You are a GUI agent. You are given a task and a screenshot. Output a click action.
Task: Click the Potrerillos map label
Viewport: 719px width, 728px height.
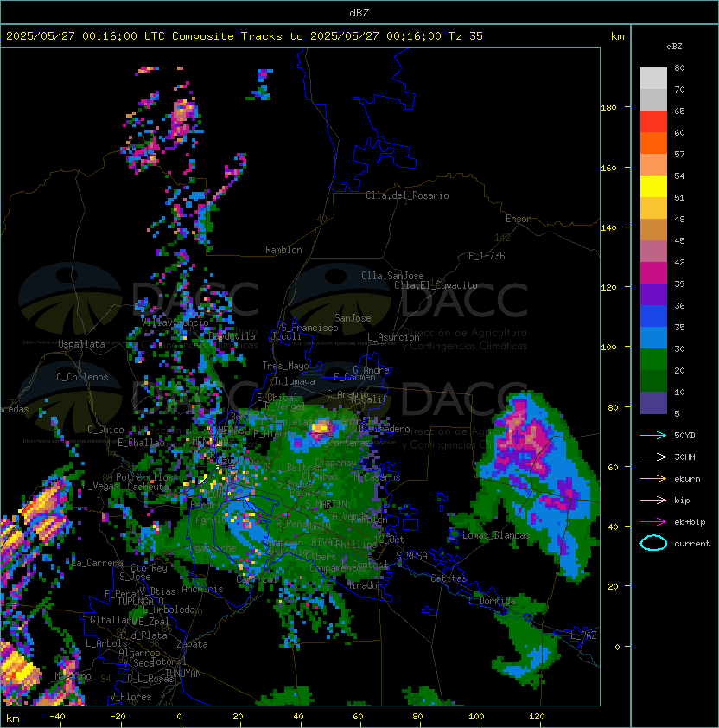pyautogui.click(x=144, y=477)
